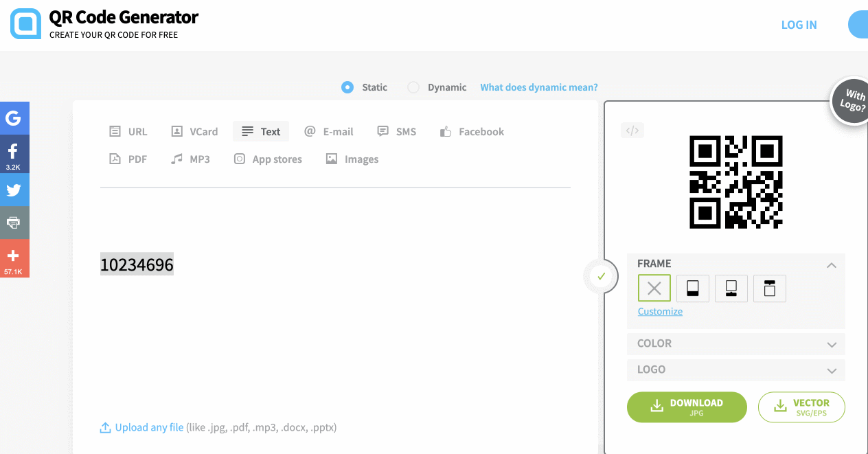Image resolution: width=868 pixels, height=454 pixels.
Task: Switch to the Facebook tab
Action: coord(472,132)
